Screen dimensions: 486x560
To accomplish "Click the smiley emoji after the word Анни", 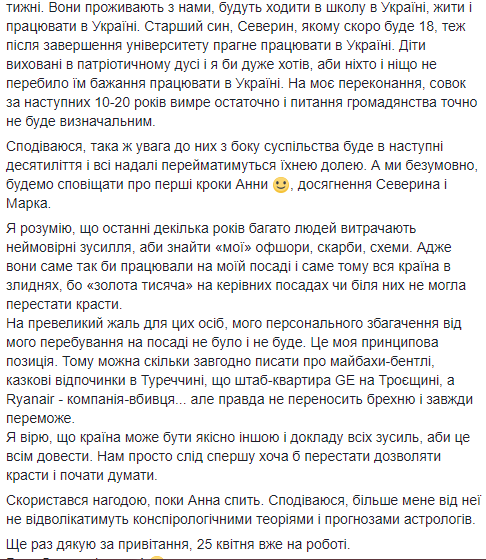I will 281,185.
